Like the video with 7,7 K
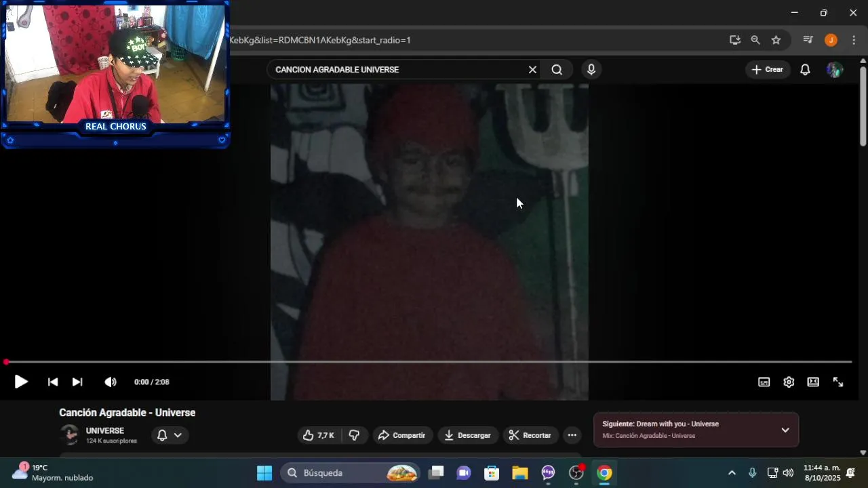This screenshot has height=488, width=868. pos(318,435)
